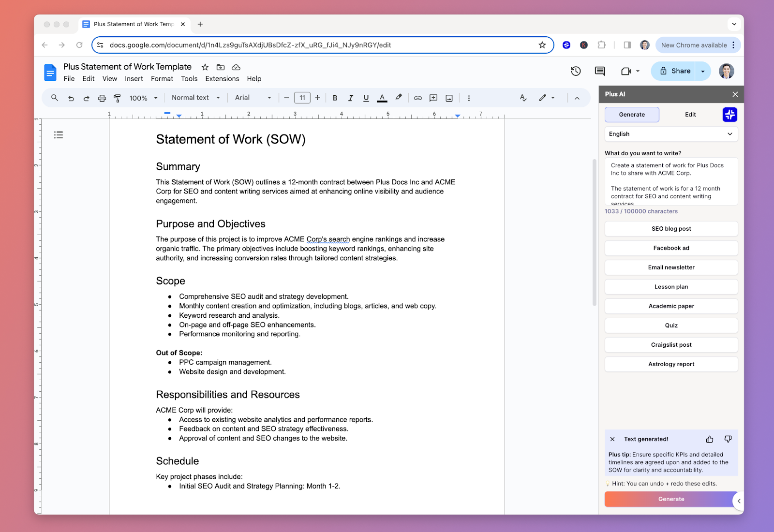This screenshot has height=532, width=774.
Task: Open the Format menu
Action: point(162,79)
